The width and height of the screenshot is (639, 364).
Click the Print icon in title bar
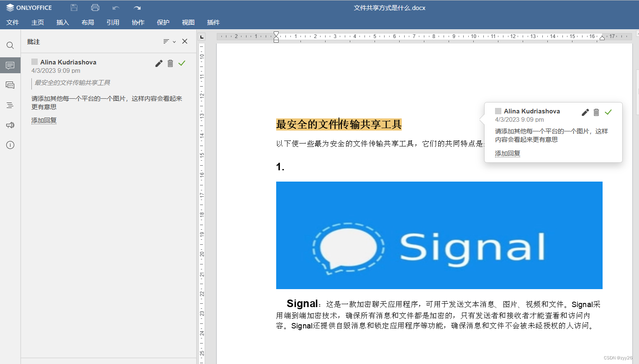(x=95, y=8)
